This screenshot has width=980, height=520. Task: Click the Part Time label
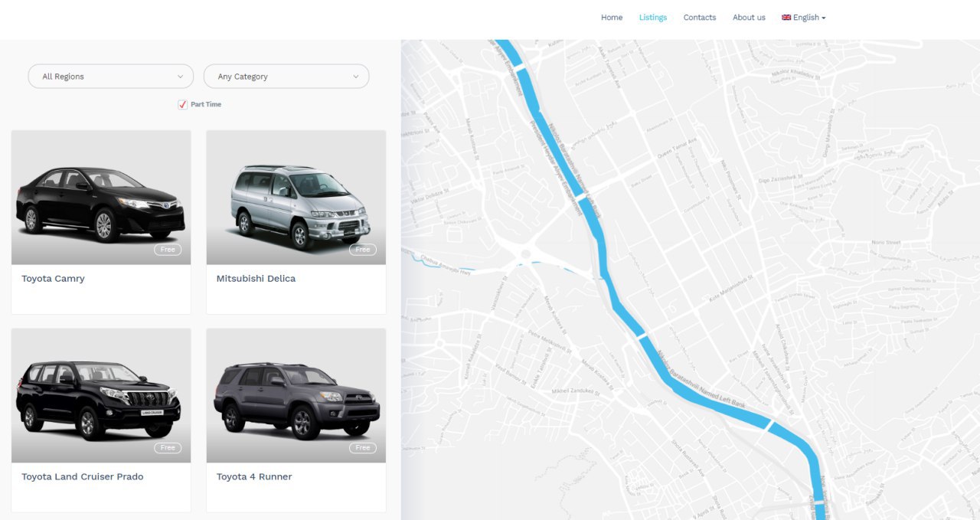pyautogui.click(x=206, y=104)
